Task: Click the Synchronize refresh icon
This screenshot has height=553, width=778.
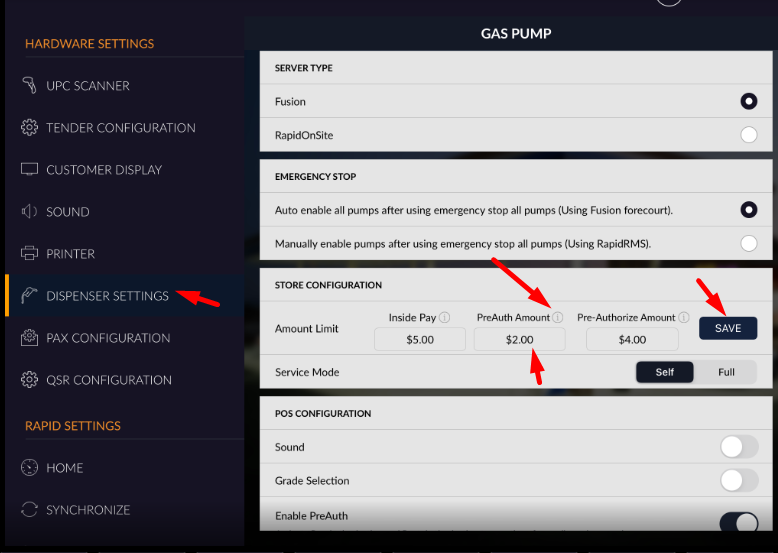Action: tap(29, 510)
